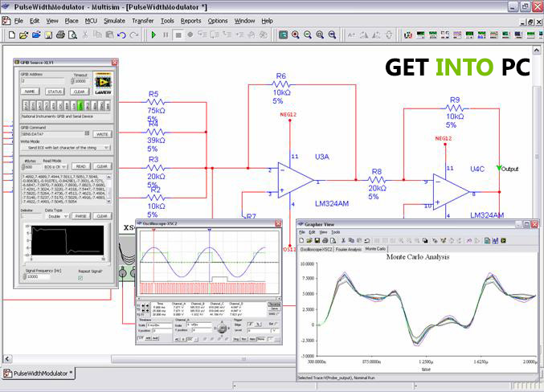Click the PARSE button
544x392 pixels.
point(81,216)
